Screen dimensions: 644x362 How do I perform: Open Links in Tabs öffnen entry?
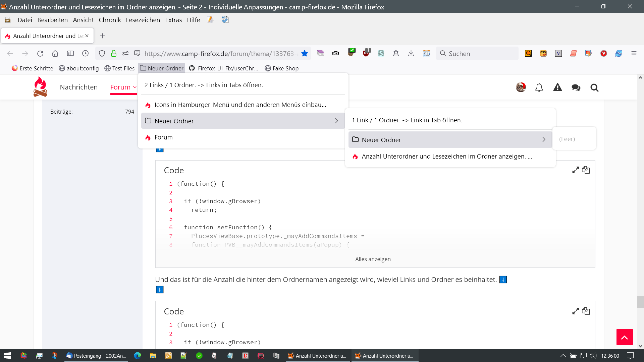coord(204,85)
